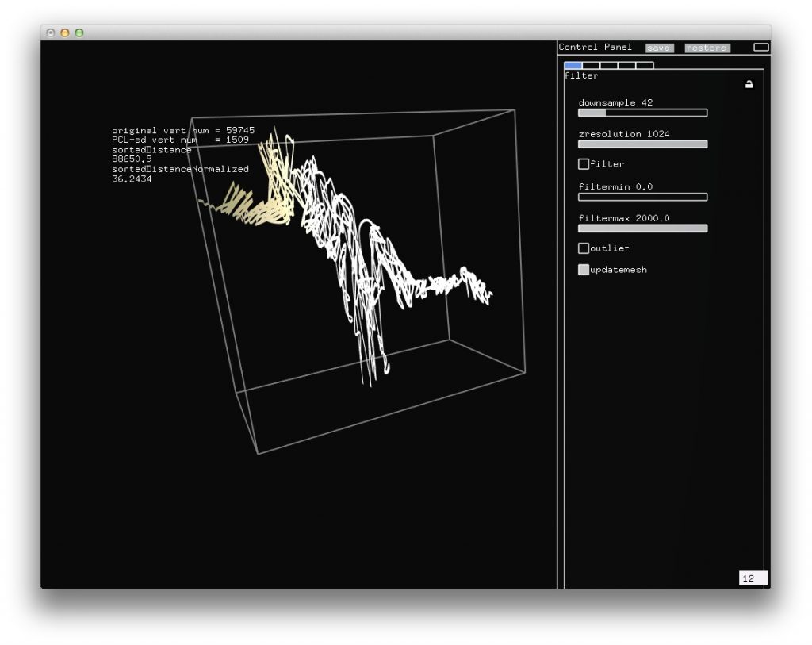This screenshot has height=645, width=812.
Task: Click the white box showing 12
Action: tap(753, 578)
